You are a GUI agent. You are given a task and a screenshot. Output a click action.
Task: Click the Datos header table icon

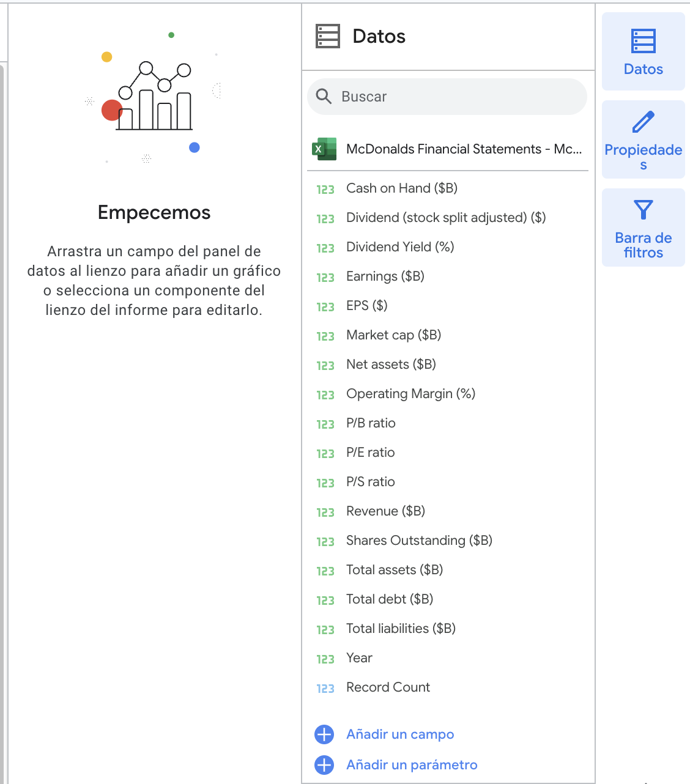[x=328, y=36]
